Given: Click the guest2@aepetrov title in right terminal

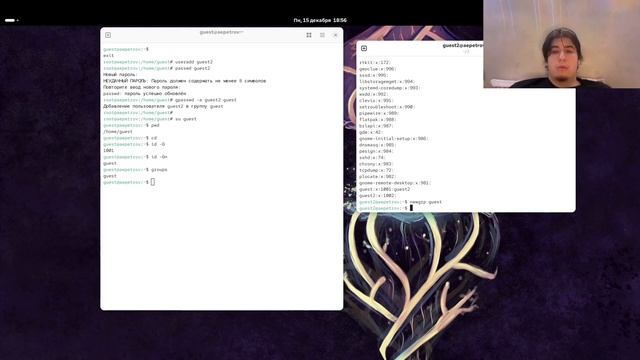Looking at the screenshot, I should tap(463, 45).
